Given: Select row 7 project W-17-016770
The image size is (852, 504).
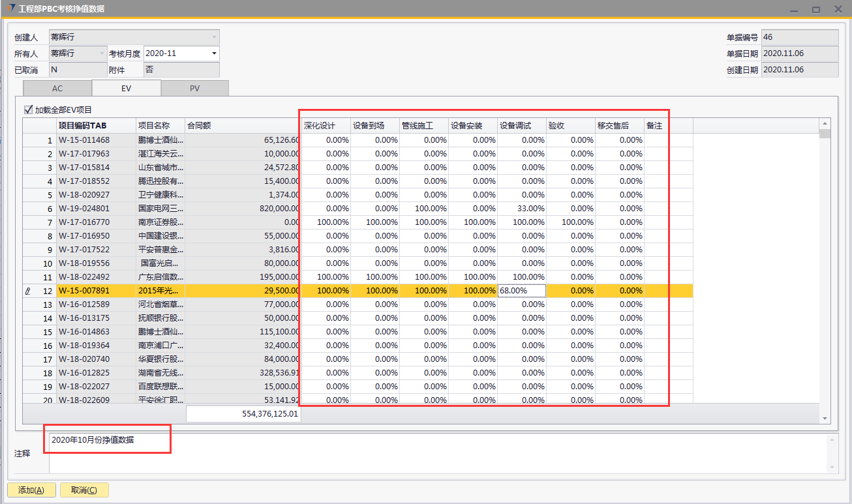Looking at the screenshot, I should 95,222.
